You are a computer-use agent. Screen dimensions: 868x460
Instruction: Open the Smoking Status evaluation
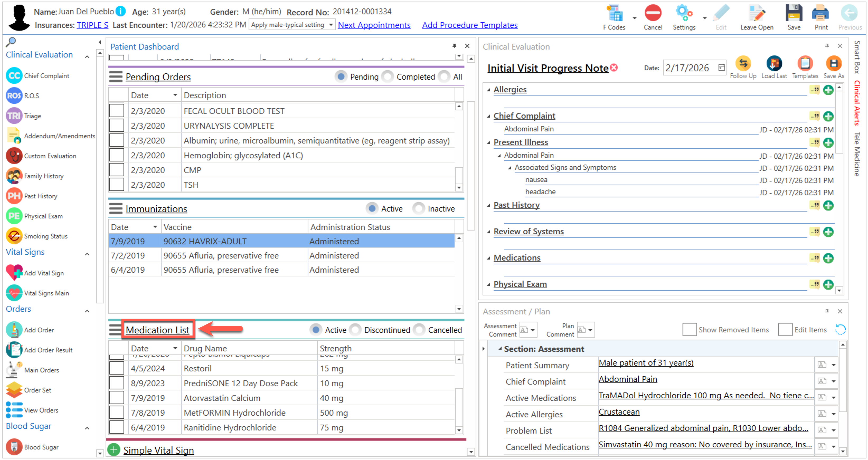pos(14,236)
